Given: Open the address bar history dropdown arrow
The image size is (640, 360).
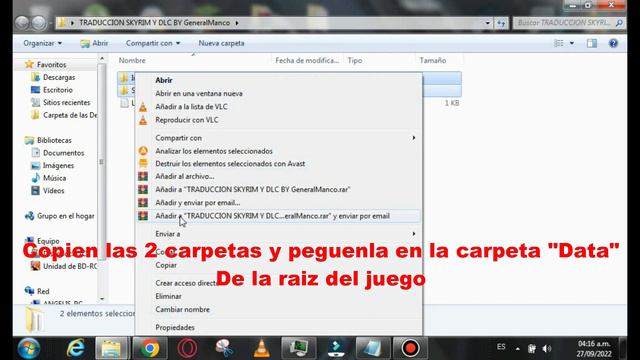Looking at the screenshot, I should pos(488,23).
